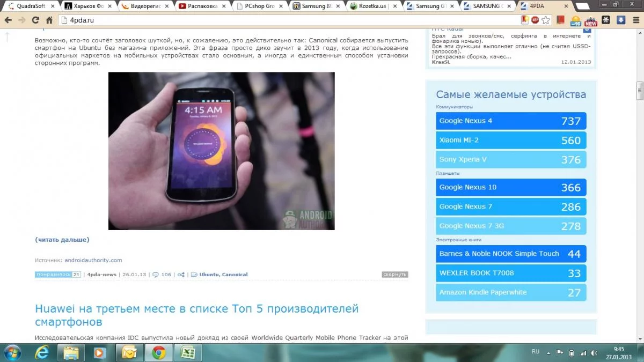Open the Home page icon
The width and height of the screenshot is (644, 362).
click(49, 20)
